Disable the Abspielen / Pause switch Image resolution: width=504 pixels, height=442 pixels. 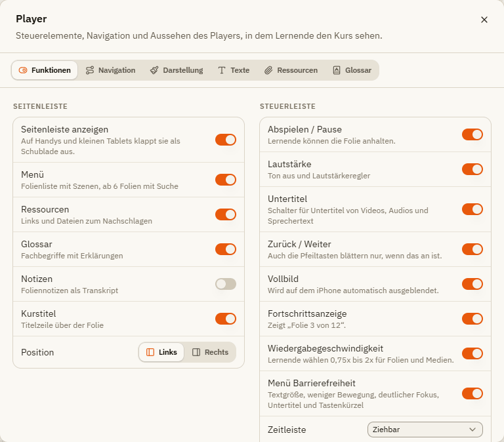click(472, 134)
